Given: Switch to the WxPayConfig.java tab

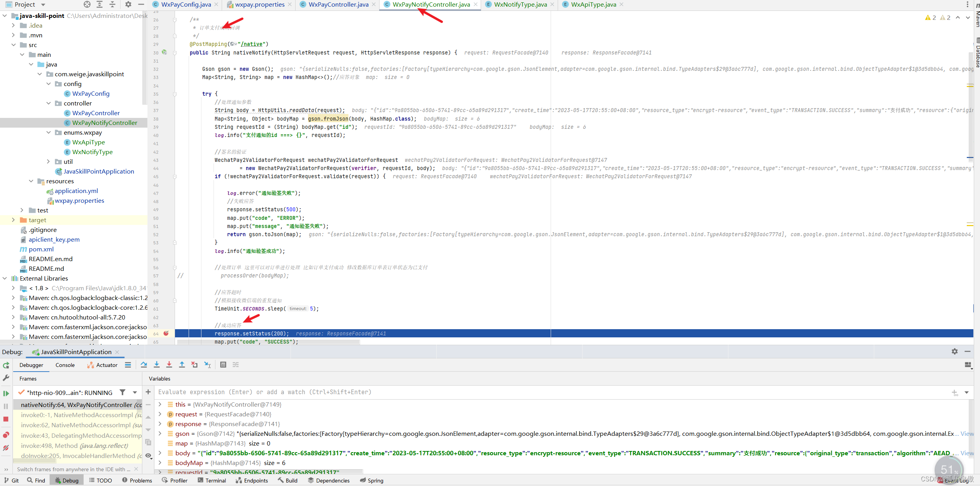Looking at the screenshot, I should click(x=186, y=5).
